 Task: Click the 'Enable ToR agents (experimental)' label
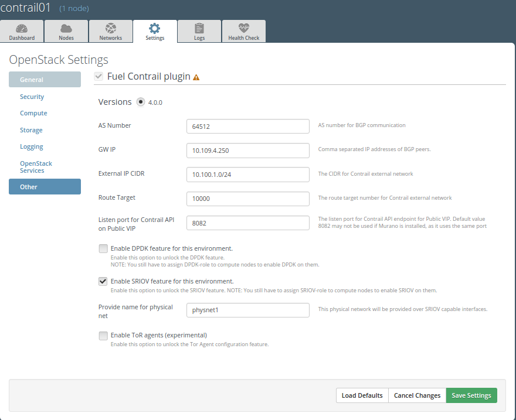coord(159,335)
